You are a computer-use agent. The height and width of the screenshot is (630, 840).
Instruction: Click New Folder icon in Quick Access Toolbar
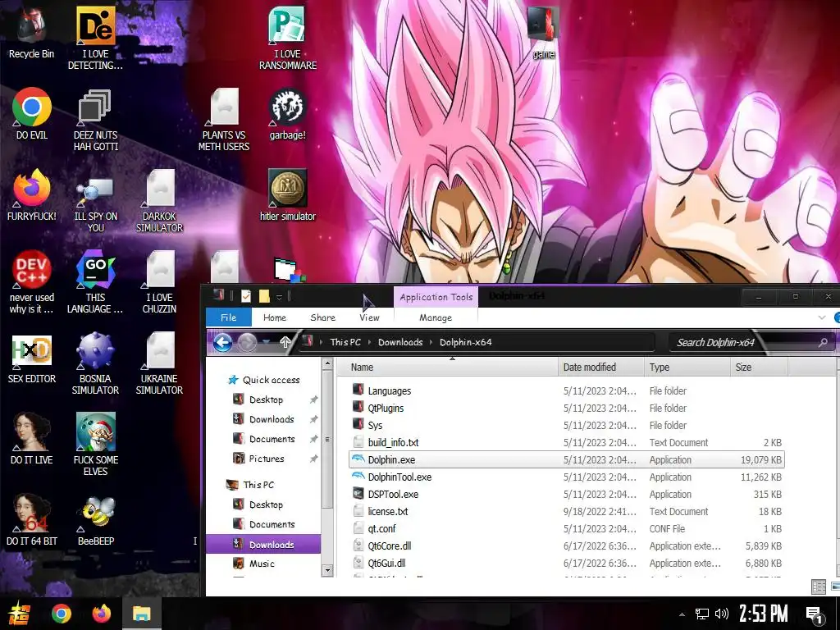tap(264, 296)
